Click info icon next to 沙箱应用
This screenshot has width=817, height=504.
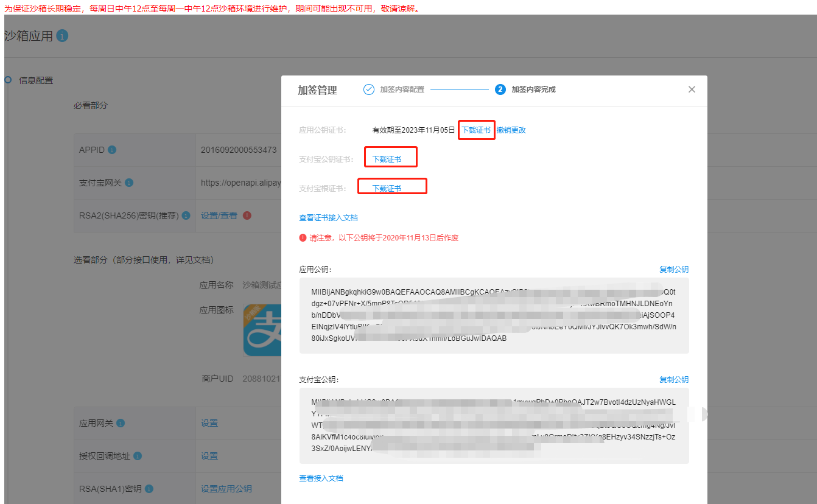coord(62,36)
